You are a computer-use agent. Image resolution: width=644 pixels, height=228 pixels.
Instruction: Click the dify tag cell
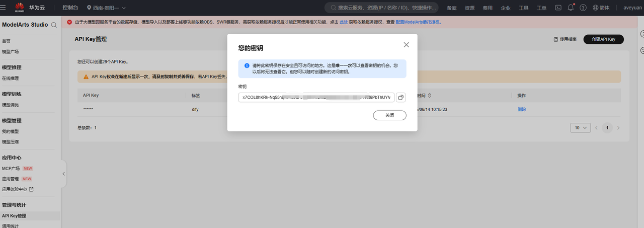pos(195,109)
